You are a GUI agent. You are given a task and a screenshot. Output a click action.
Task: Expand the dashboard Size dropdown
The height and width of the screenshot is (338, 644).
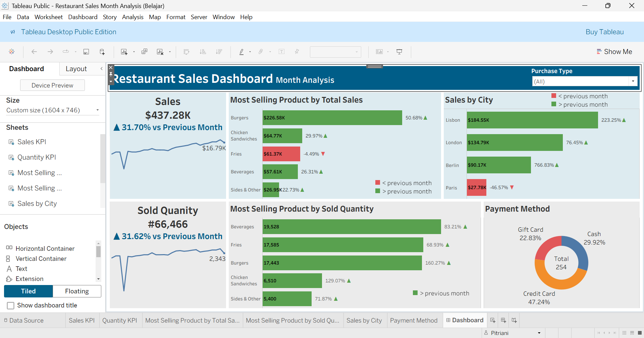click(97, 110)
